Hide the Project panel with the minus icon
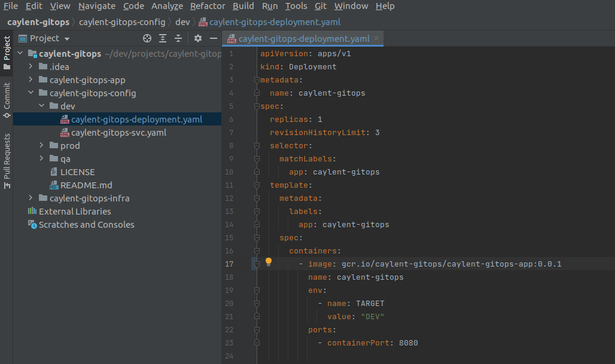 pos(214,38)
